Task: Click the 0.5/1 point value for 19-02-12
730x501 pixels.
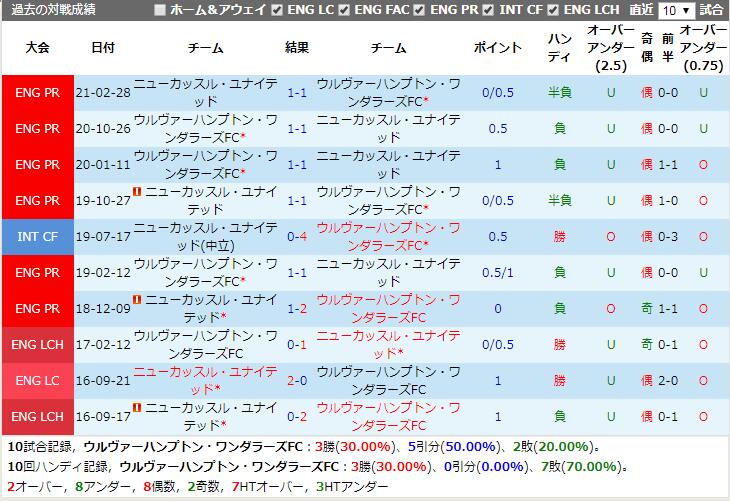Action: click(498, 272)
